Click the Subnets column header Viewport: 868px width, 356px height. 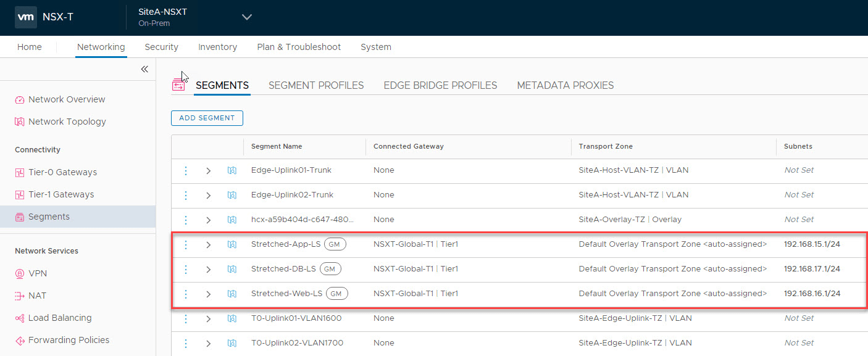[x=798, y=146]
